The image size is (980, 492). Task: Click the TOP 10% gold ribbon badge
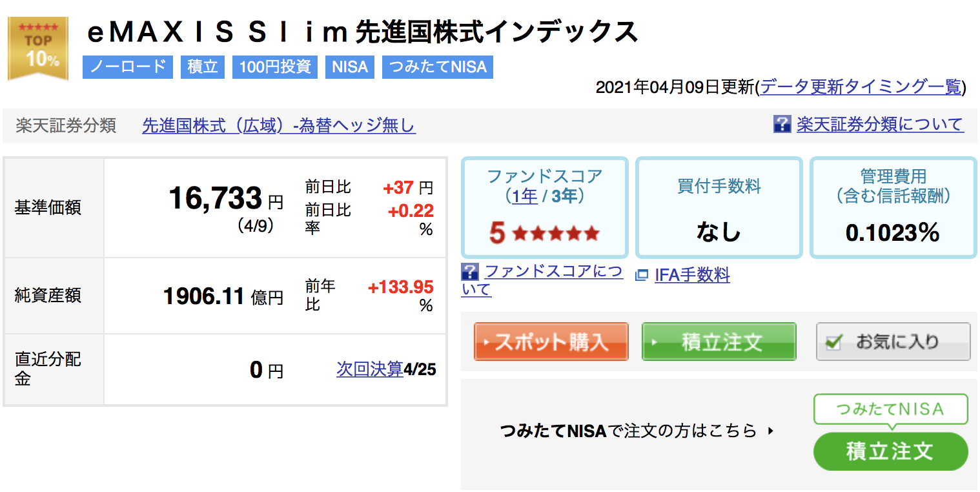(37, 49)
